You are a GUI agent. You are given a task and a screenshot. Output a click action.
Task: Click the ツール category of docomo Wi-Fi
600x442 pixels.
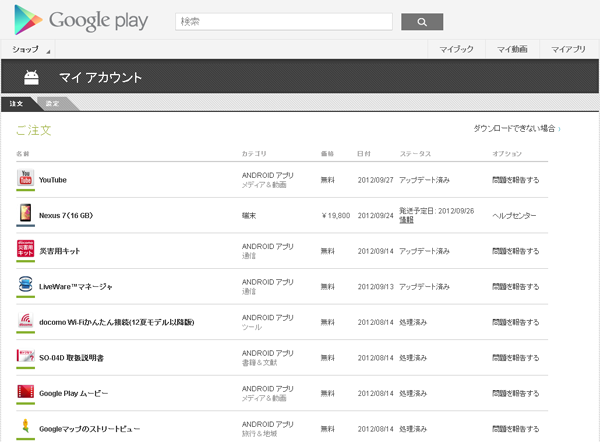coord(252,327)
